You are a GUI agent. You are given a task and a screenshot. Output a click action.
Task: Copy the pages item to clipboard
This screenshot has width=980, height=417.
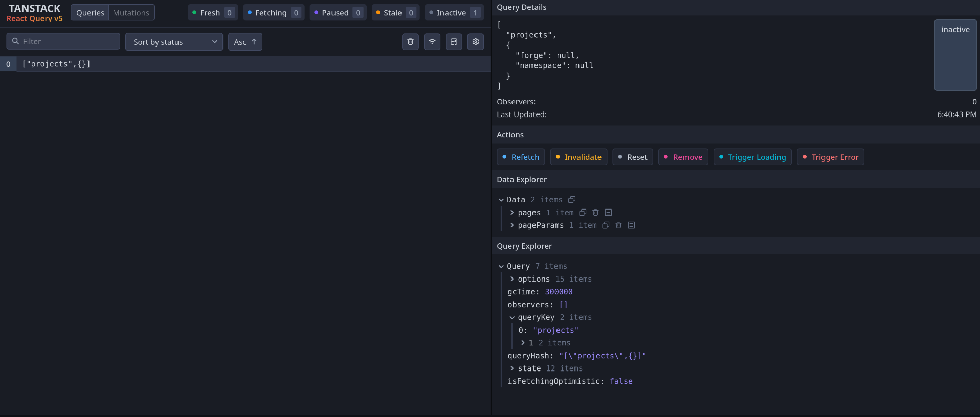click(x=583, y=213)
